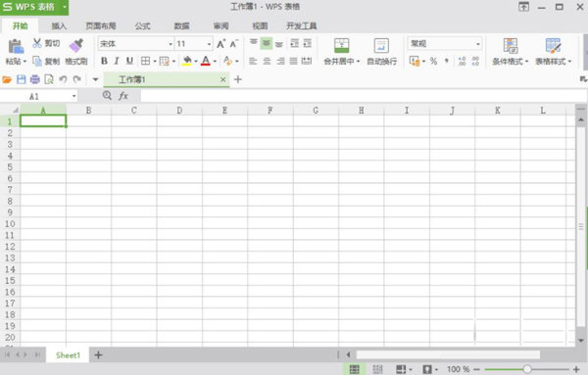Click Wrap Text icon
Image resolution: width=588 pixels, height=375 pixels.
[x=381, y=46]
